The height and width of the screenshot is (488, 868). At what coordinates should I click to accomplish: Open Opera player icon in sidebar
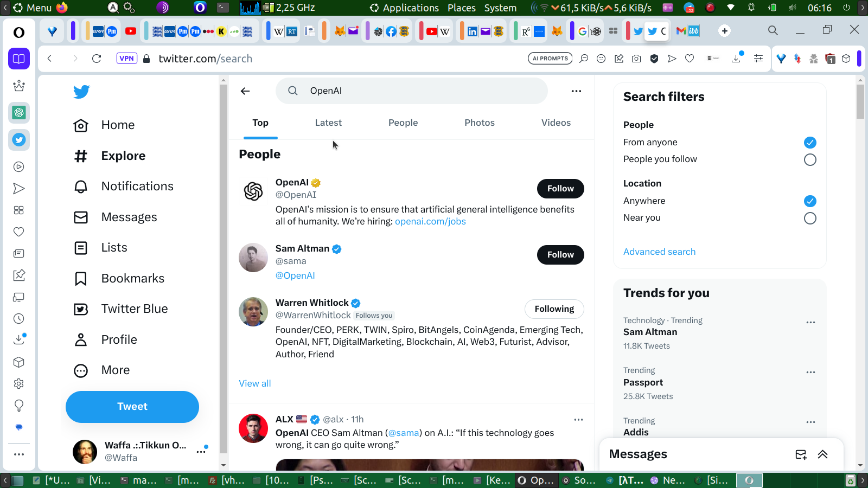coord(19,167)
